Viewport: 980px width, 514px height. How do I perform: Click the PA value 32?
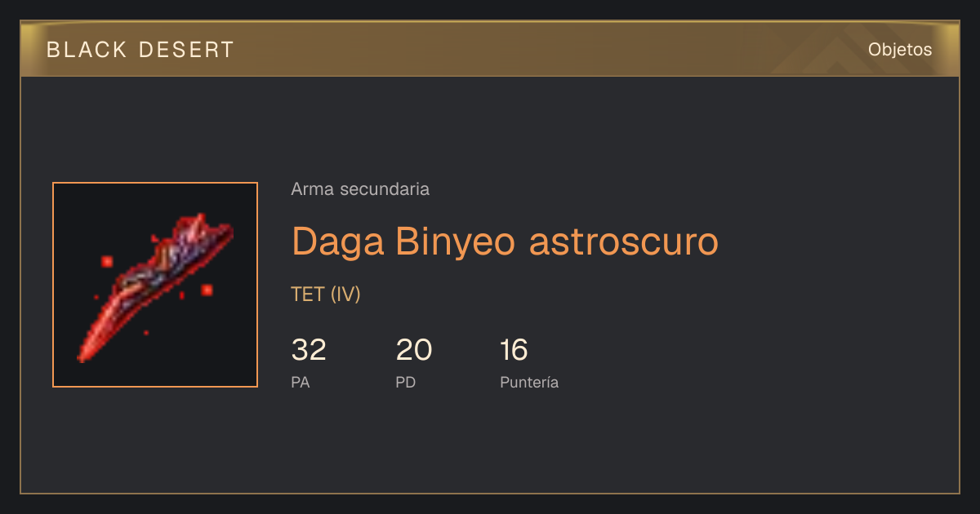(x=309, y=350)
